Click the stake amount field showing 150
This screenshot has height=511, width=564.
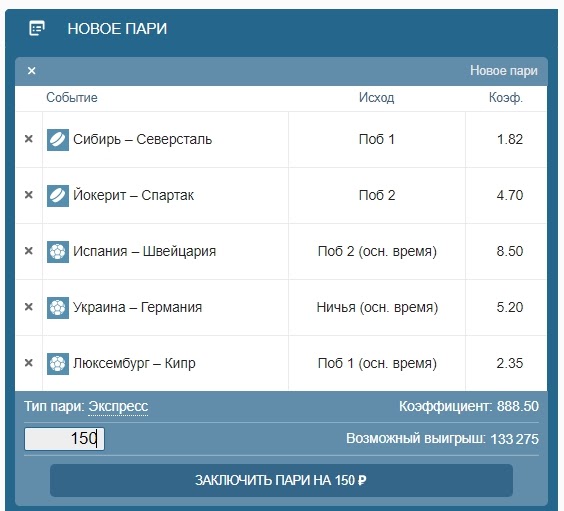(64, 439)
